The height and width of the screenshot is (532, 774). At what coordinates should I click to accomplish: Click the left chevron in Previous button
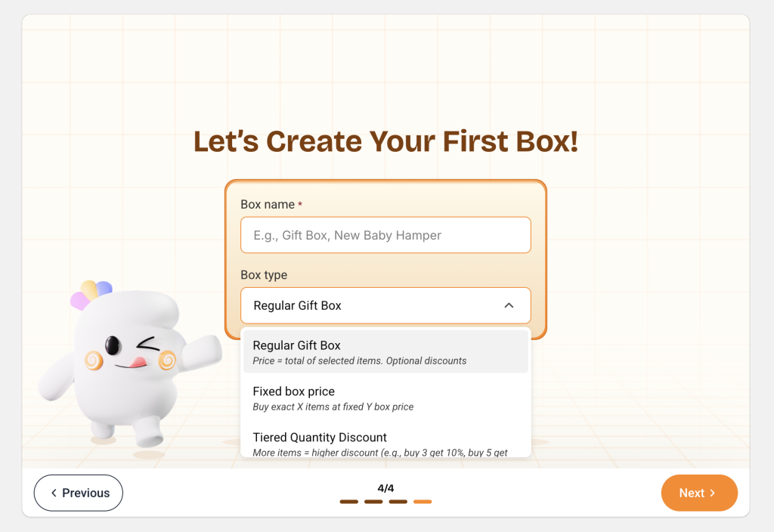(x=54, y=493)
